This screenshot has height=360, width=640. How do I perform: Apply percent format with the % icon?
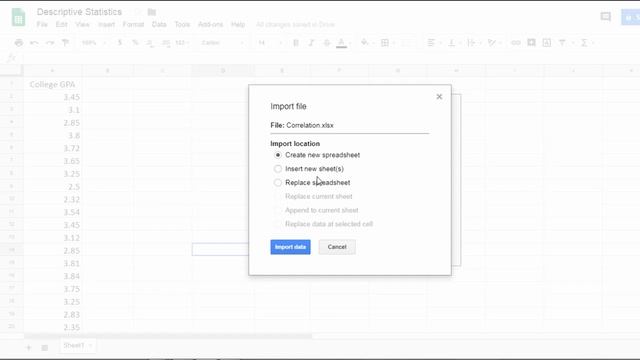pos(135,42)
